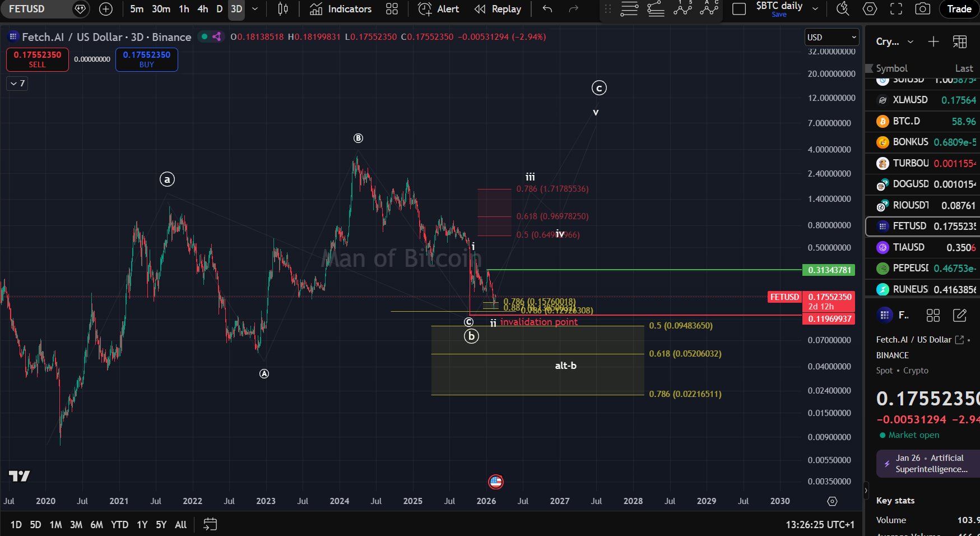Select BTC.D in the watchlist
The width and height of the screenshot is (980, 536).
point(923,121)
